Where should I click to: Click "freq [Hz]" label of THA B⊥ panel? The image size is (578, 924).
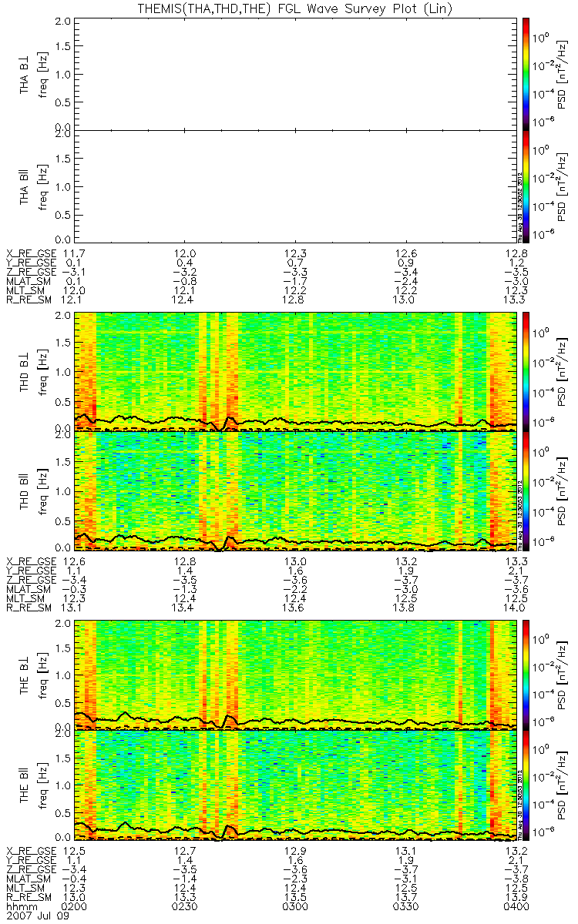click(45, 75)
